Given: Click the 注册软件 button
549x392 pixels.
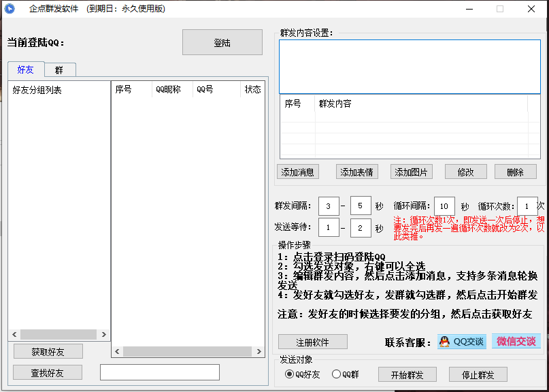Looking at the screenshot, I should (313, 342).
